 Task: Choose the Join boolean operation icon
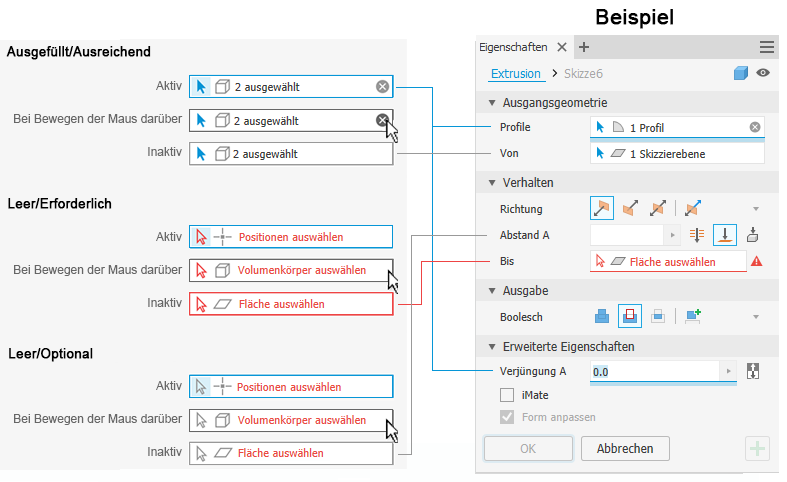[601, 316]
